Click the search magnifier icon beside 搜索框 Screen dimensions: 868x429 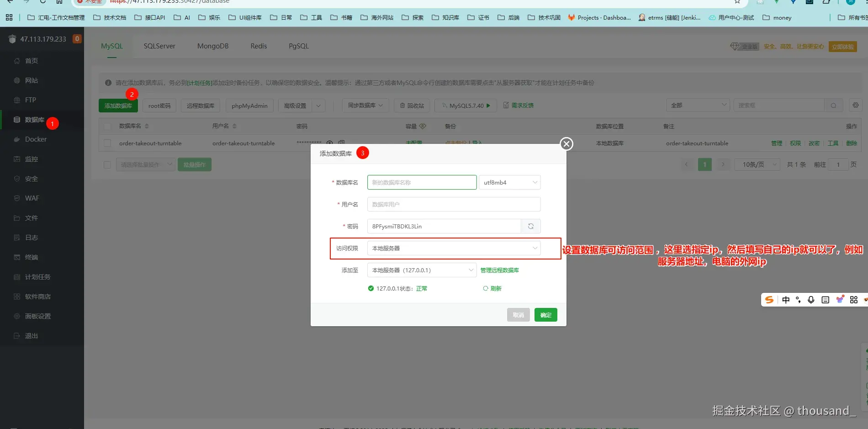pos(834,106)
